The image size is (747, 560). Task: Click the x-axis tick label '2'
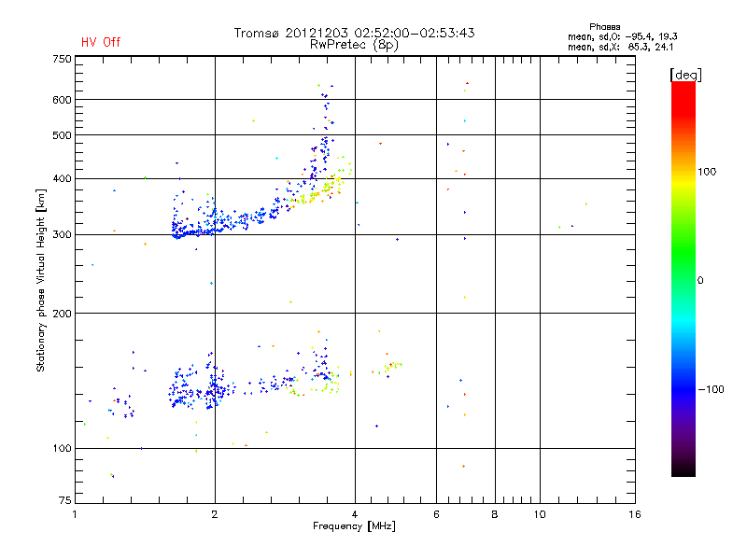(x=215, y=514)
